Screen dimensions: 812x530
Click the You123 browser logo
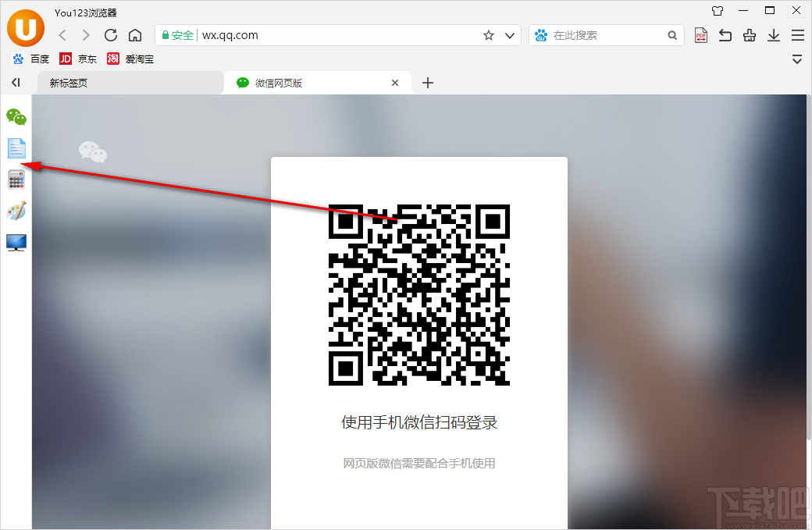(x=25, y=28)
